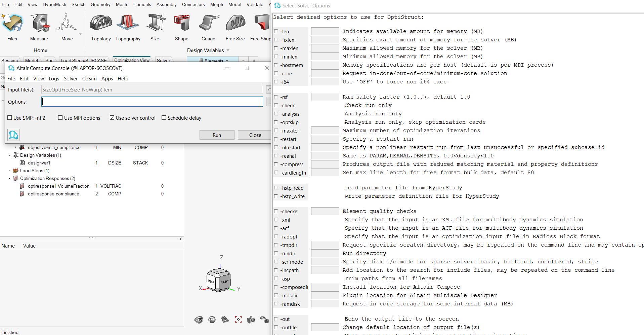The width and height of the screenshot is (644, 335).
Task: Click the optiresponse-compliance icon in tree
Action: (x=22, y=194)
